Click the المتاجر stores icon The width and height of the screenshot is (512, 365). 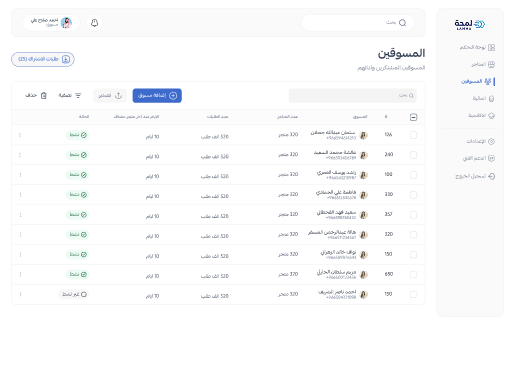point(491,64)
